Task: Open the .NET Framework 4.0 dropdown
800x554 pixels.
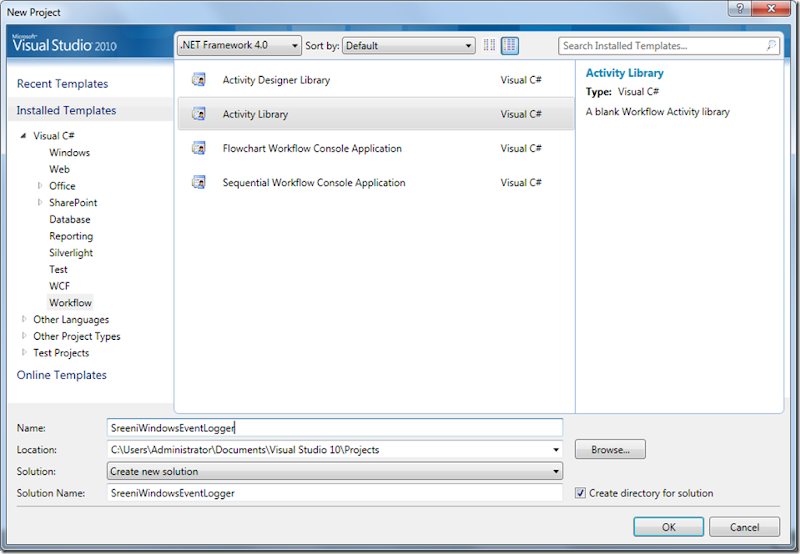Action: (239, 45)
